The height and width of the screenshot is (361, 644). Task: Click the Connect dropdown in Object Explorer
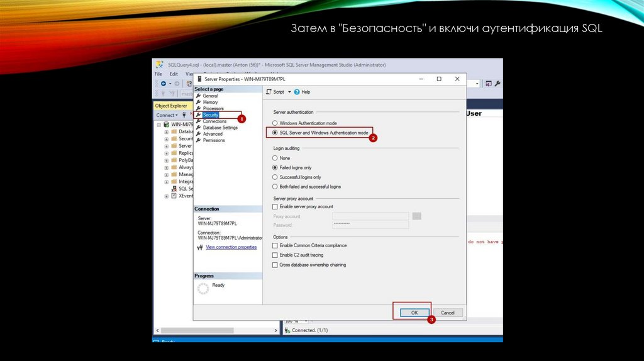pos(167,115)
